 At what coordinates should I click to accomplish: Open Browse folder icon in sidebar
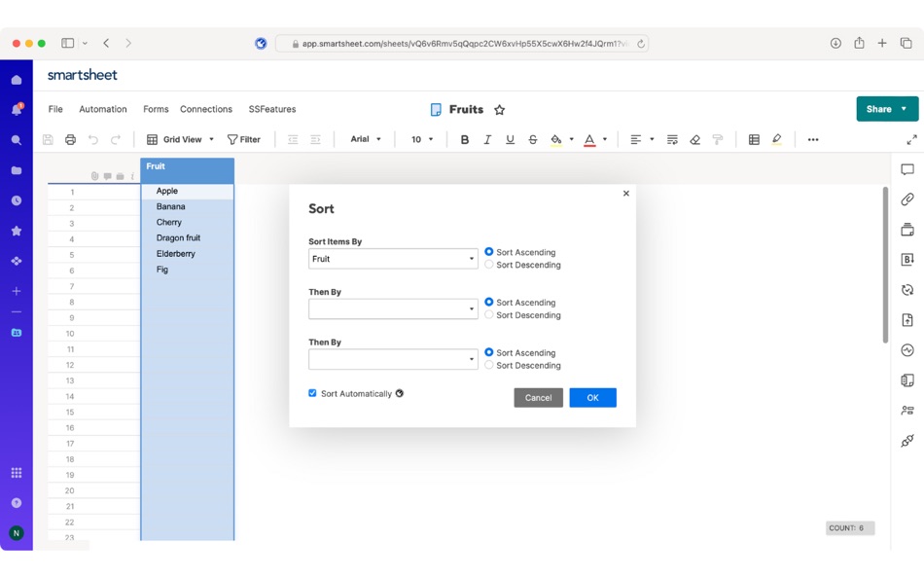(x=17, y=170)
